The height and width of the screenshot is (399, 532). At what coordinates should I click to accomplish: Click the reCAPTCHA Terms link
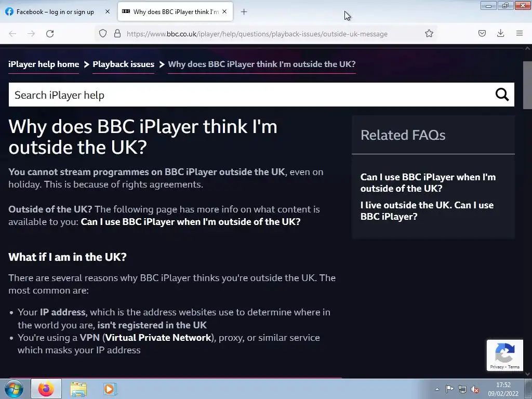514,367
